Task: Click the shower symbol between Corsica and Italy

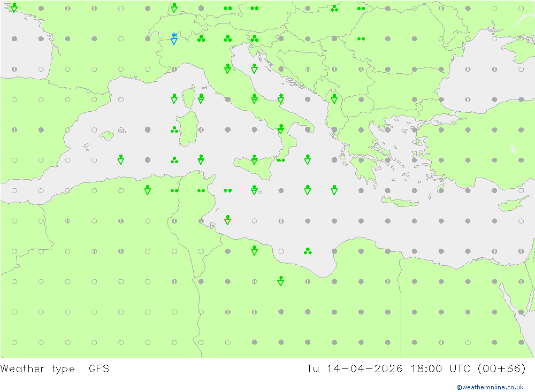Action: coord(201,98)
